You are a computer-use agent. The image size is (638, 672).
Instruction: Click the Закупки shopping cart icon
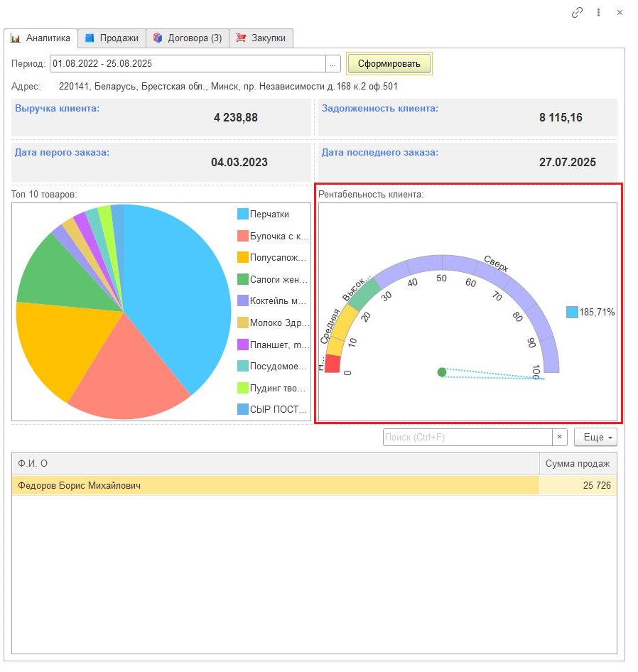[x=241, y=38]
